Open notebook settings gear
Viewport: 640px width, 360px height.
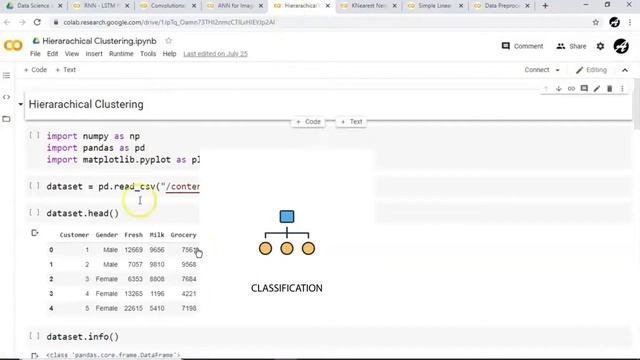[x=600, y=46]
